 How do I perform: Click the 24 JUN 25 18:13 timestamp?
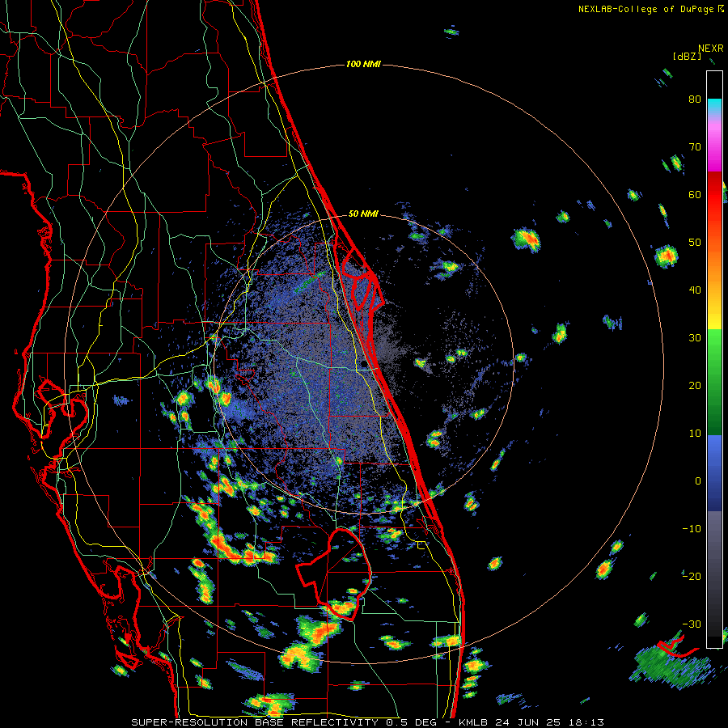coord(550,722)
